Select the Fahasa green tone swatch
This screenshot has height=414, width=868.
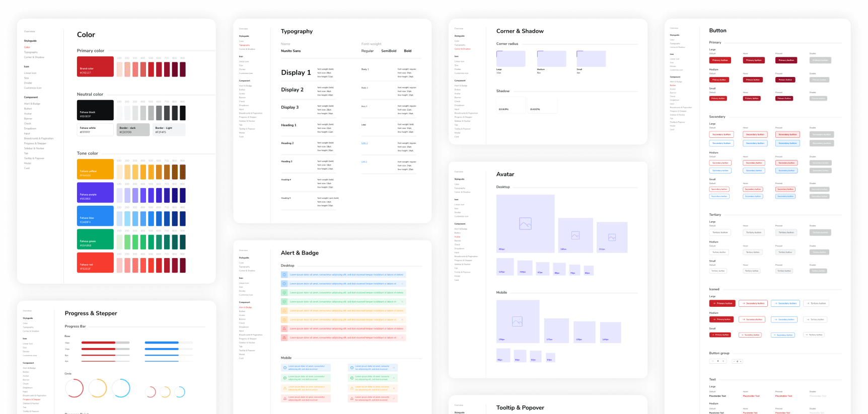point(95,239)
